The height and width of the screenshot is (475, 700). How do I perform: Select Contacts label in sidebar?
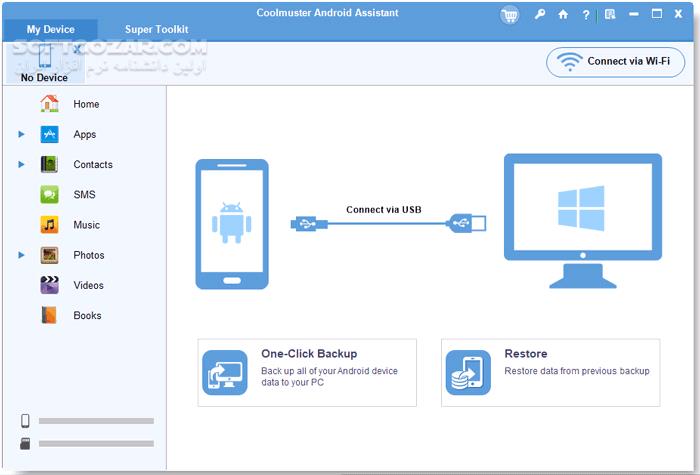93,164
